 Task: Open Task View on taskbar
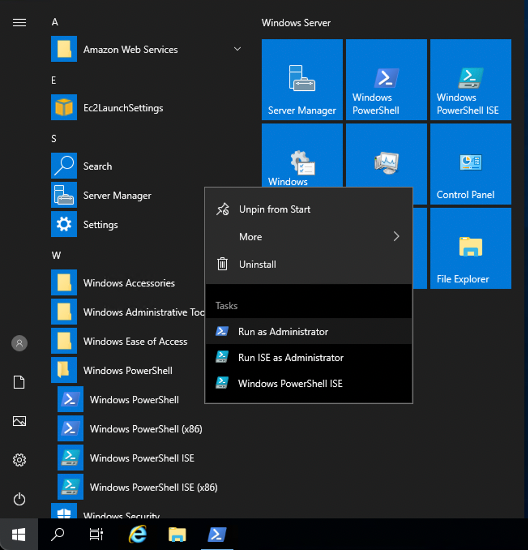(x=96, y=534)
